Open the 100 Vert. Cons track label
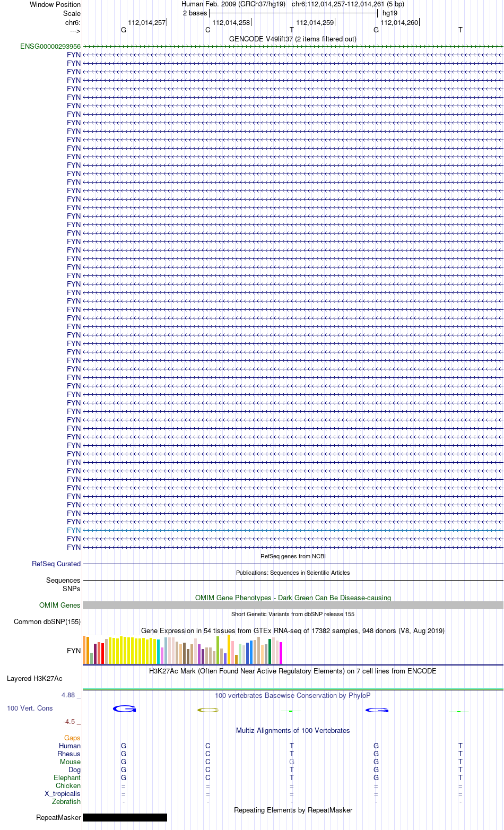Image resolution: width=504 pixels, height=830 pixels. [30, 708]
